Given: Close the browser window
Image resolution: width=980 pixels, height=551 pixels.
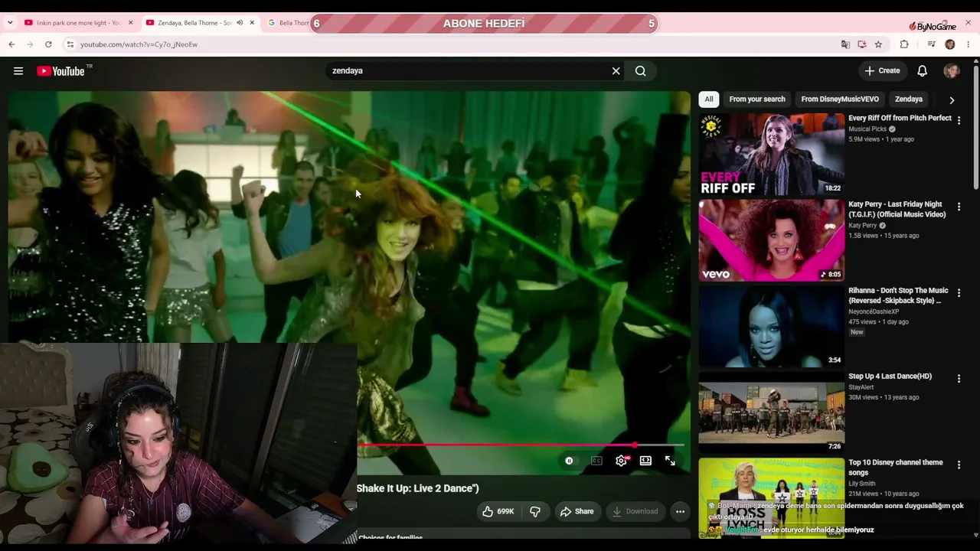Looking at the screenshot, I should pos(968,23).
